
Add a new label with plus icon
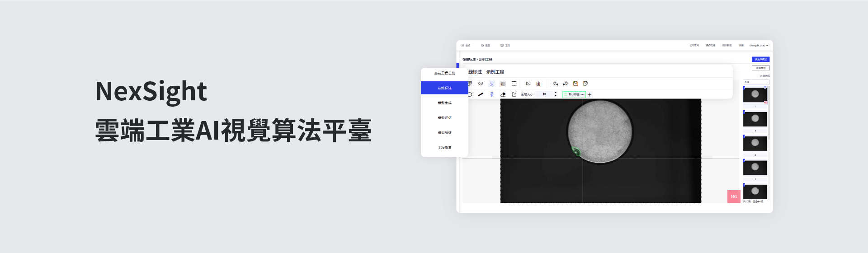click(x=589, y=94)
